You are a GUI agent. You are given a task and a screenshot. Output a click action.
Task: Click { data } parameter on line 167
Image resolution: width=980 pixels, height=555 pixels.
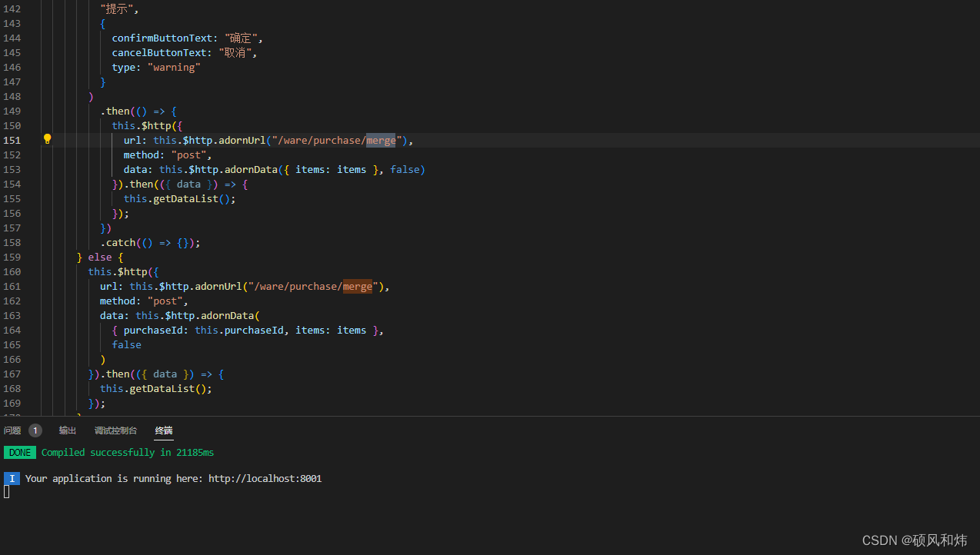[x=165, y=374]
